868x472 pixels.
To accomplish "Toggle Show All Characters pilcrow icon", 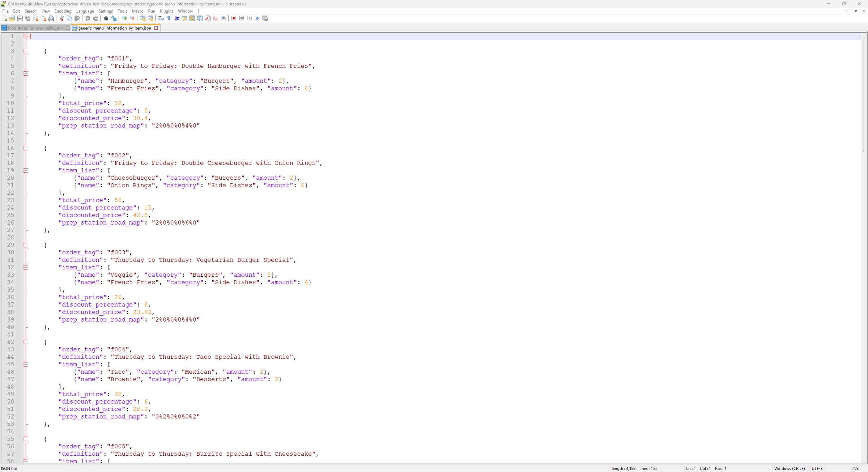I will click(x=169, y=18).
